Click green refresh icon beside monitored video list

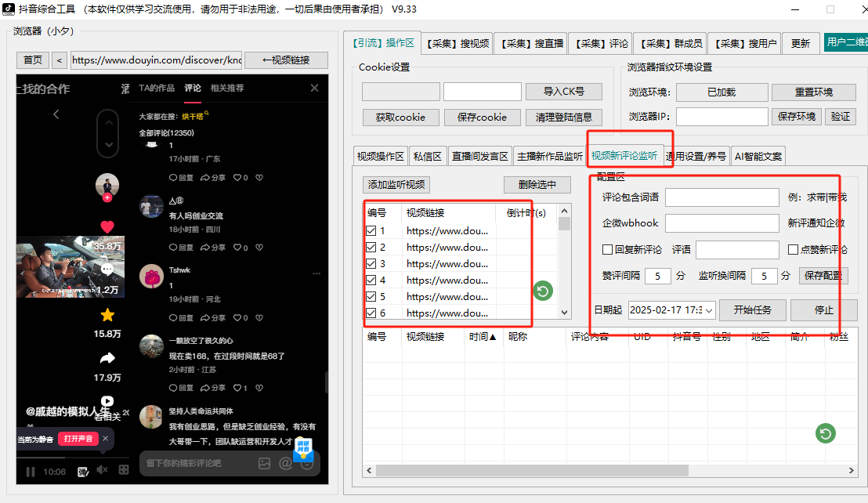(x=543, y=291)
